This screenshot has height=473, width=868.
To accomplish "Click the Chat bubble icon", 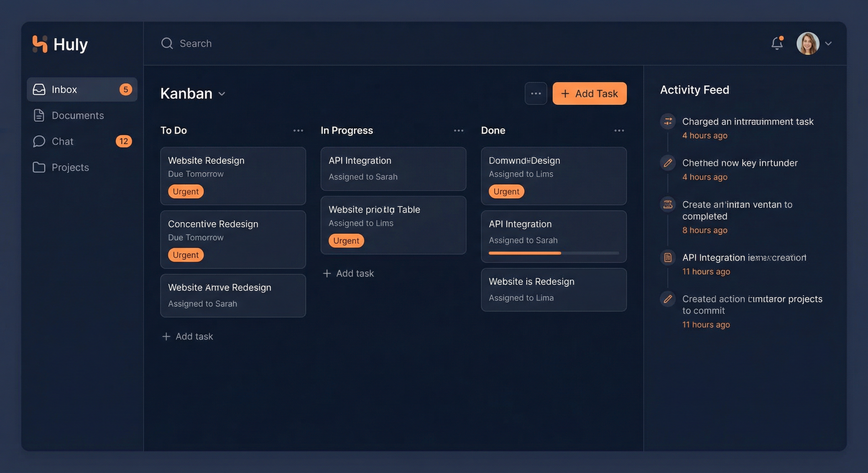I will [x=39, y=141].
